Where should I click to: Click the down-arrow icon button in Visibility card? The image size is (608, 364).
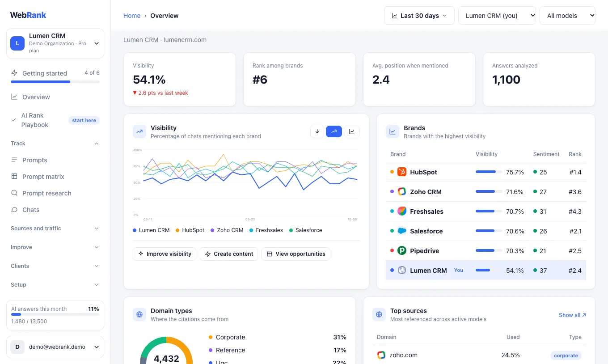pyautogui.click(x=317, y=131)
